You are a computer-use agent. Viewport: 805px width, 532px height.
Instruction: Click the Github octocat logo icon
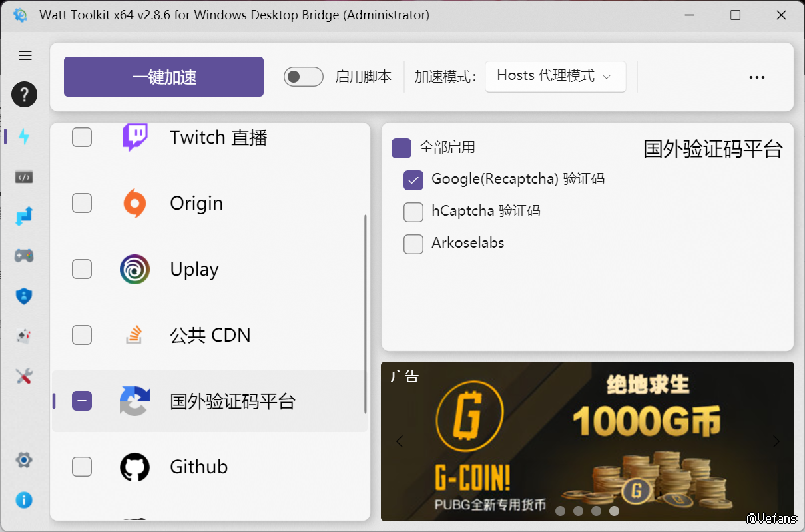[134, 467]
